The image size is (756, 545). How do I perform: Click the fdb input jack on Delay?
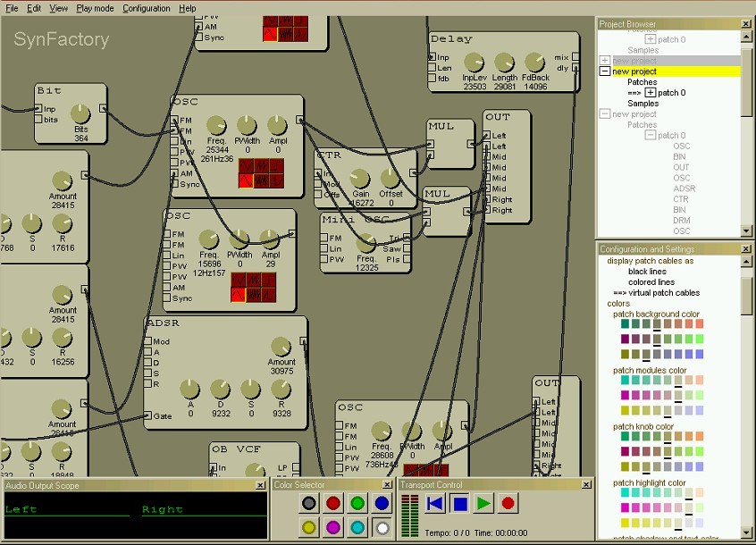[432, 78]
